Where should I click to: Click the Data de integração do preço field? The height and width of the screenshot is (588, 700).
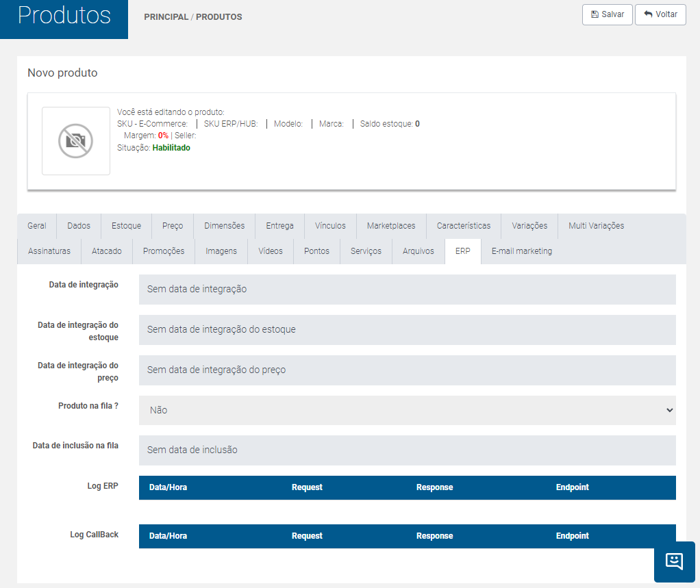click(407, 370)
